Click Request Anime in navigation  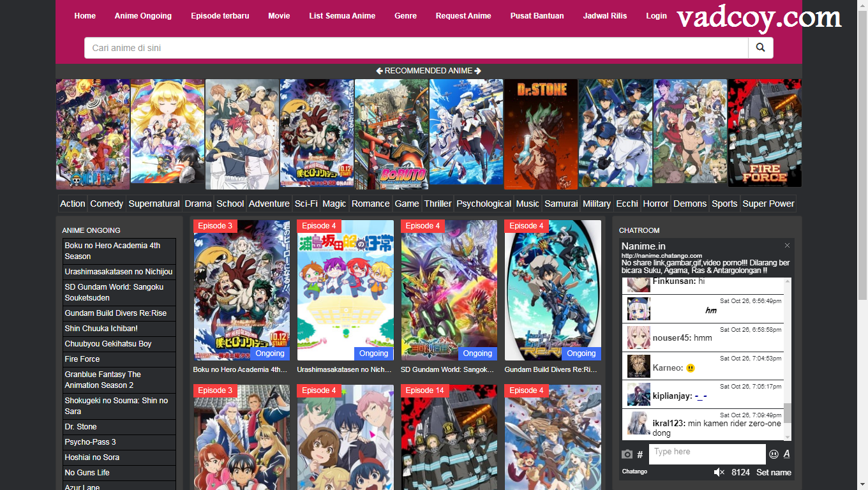click(x=463, y=16)
